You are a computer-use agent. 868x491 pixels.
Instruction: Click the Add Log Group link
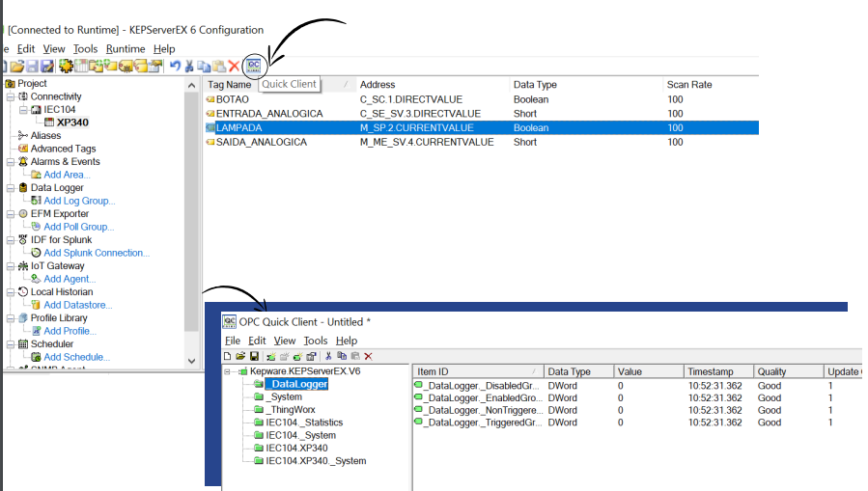click(x=79, y=201)
